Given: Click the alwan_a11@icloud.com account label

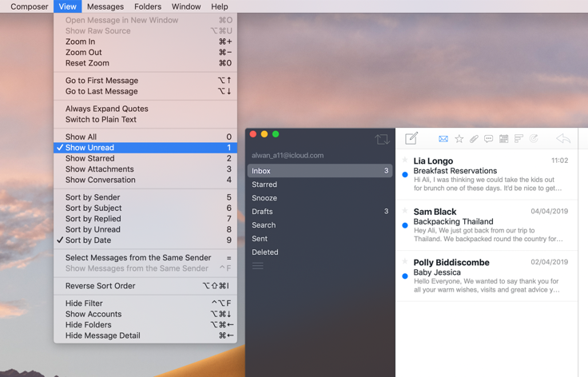Looking at the screenshot, I should [288, 156].
